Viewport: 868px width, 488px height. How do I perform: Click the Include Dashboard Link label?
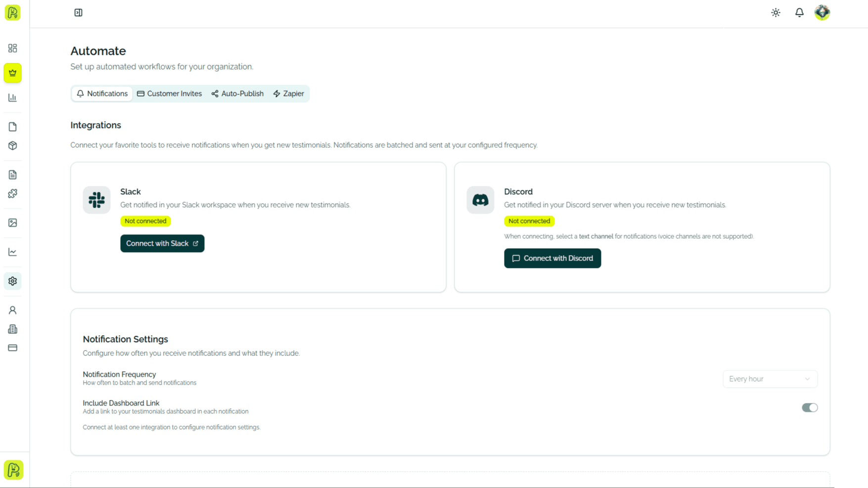(x=121, y=403)
